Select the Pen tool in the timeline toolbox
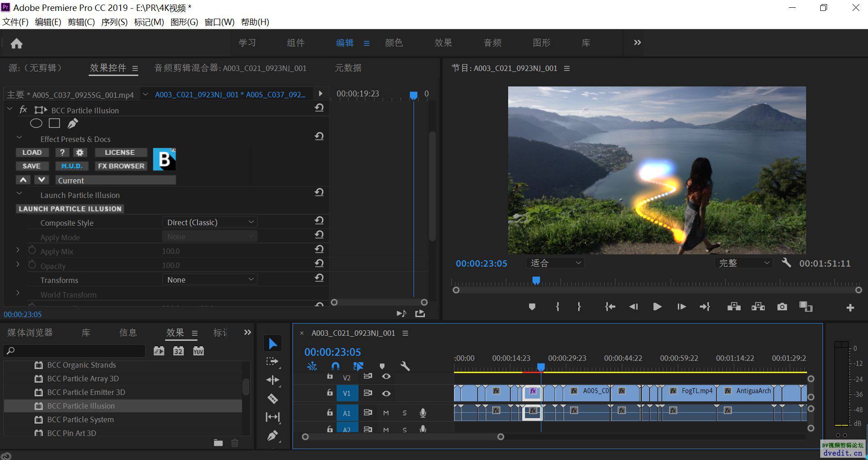 273,435
